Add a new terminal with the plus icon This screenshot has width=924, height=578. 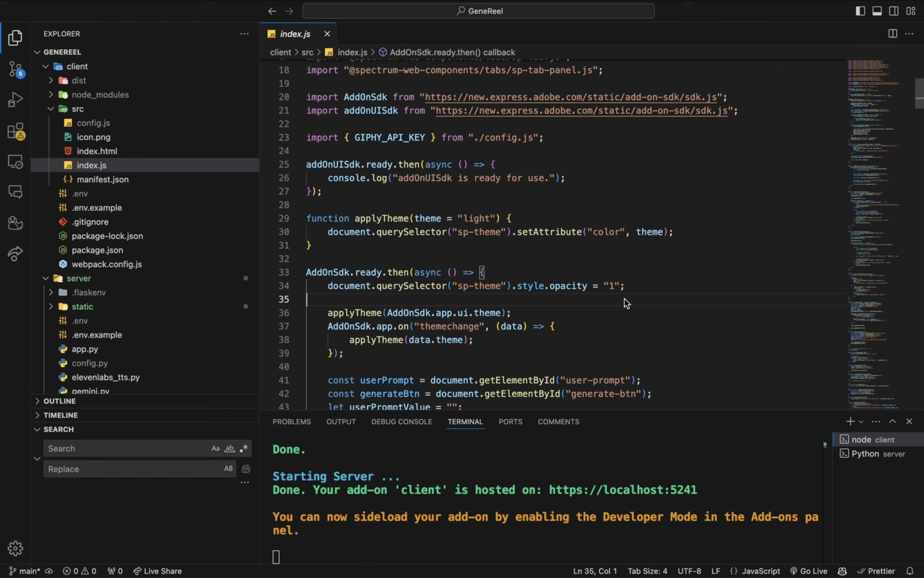click(x=850, y=421)
